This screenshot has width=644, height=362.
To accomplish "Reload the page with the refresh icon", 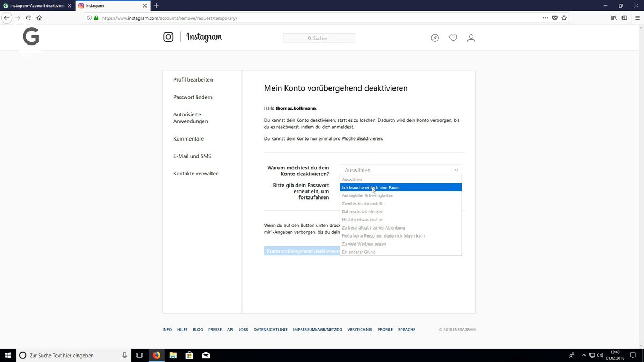I will [28, 18].
